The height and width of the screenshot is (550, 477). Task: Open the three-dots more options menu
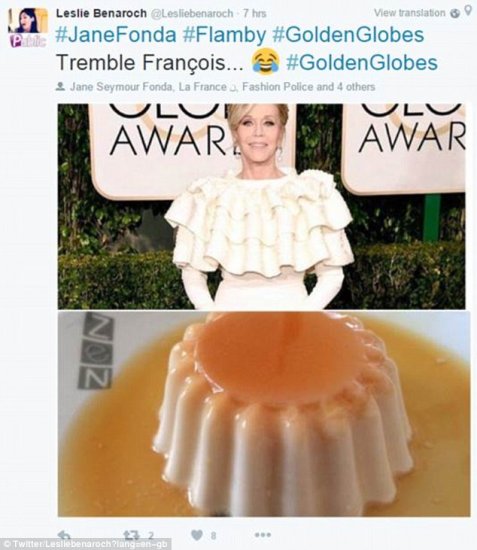coord(263,535)
